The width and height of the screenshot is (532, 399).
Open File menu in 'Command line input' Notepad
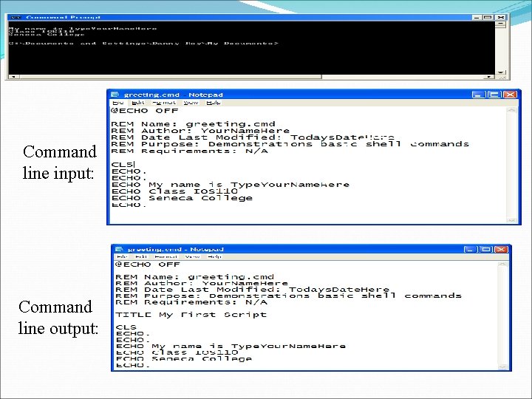pos(117,102)
